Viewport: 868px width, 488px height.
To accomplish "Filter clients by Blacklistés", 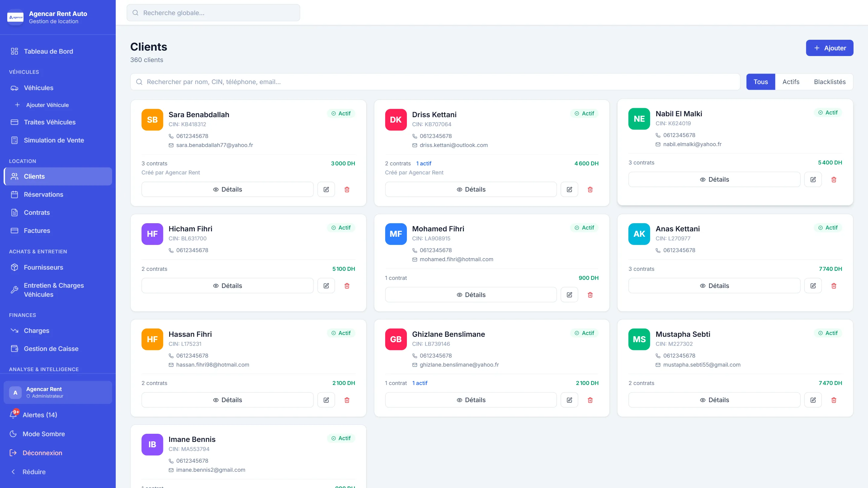I will (830, 82).
